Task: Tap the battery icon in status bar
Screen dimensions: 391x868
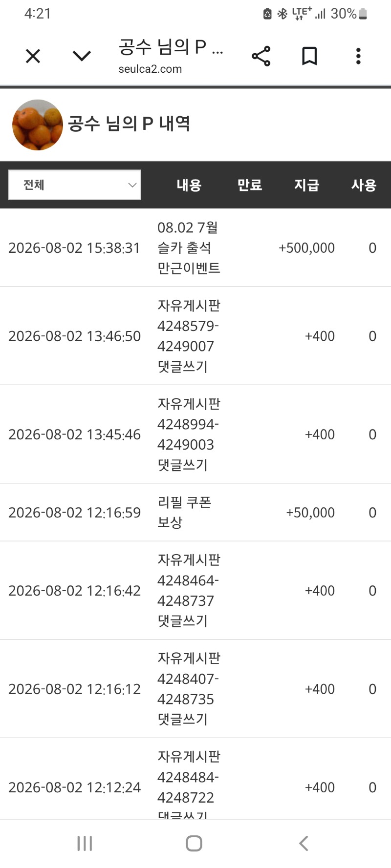Action: point(363,14)
